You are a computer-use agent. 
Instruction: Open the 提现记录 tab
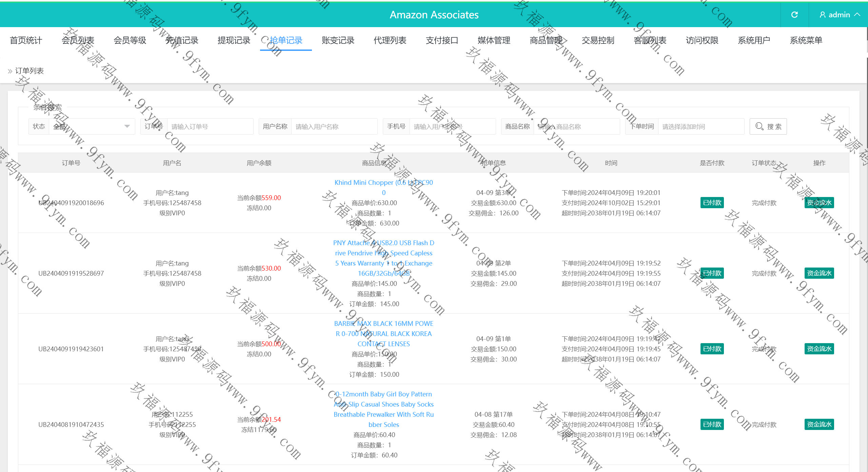(234, 40)
